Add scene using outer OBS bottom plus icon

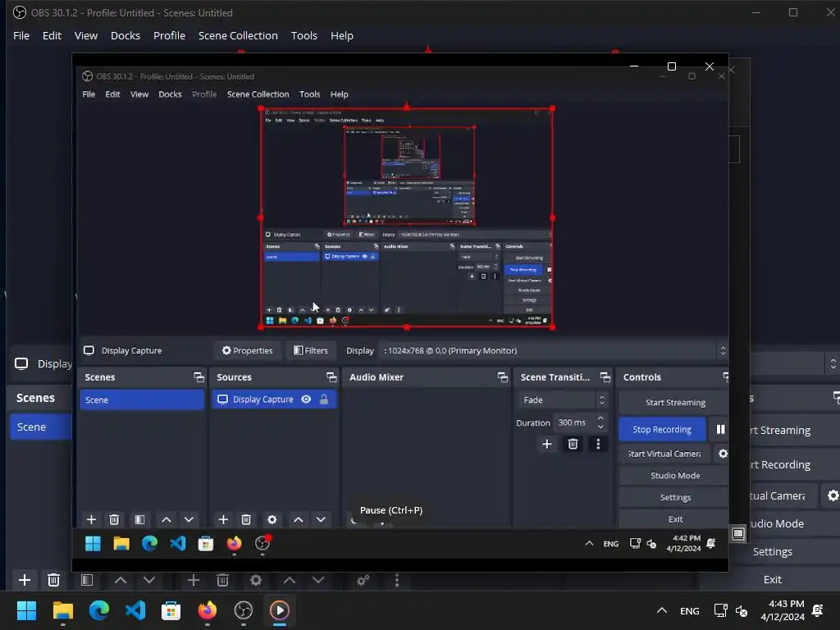tap(24, 580)
